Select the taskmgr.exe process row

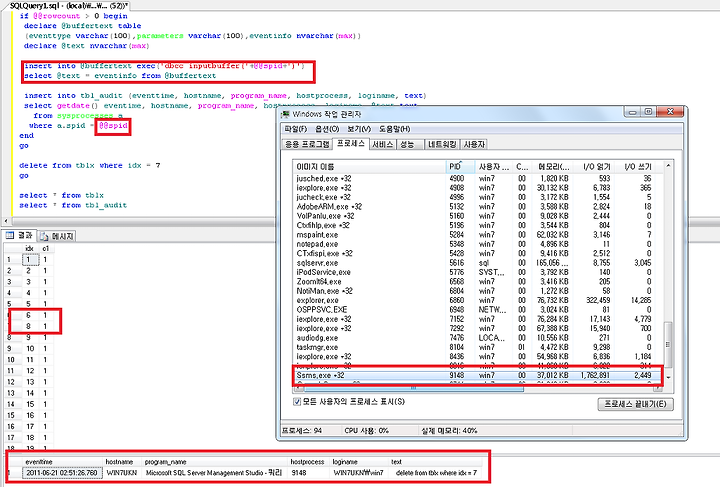pos(478,347)
